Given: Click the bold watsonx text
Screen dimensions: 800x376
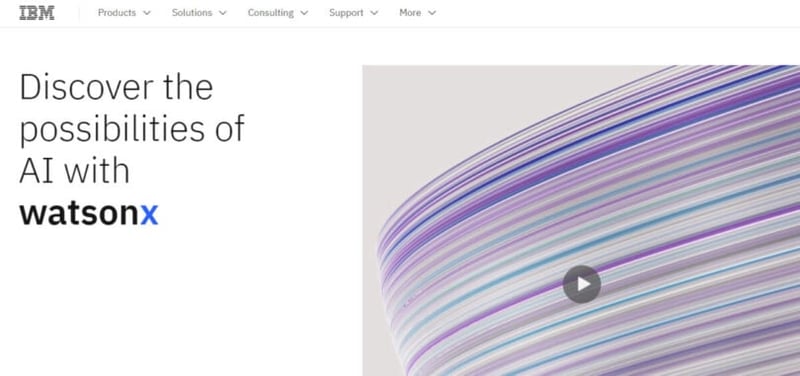Looking at the screenshot, I should 89,213.
